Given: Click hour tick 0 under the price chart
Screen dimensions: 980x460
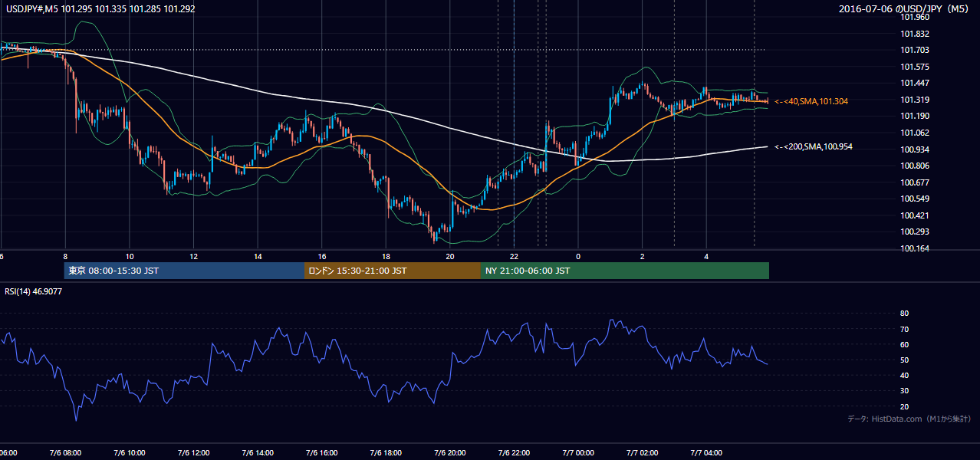Looking at the screenshot, I should [578, 257].
